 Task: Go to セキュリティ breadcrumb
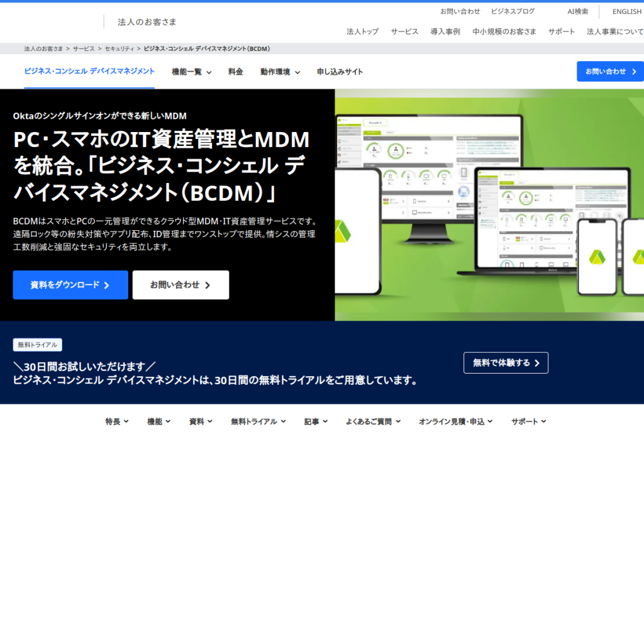coord(119,49)
